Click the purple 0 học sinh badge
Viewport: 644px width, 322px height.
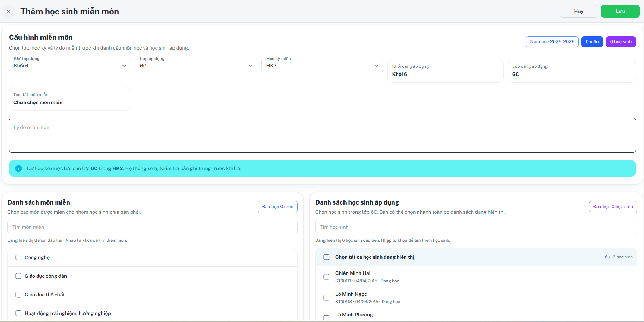pyautogui.click(x=621, y=42)
